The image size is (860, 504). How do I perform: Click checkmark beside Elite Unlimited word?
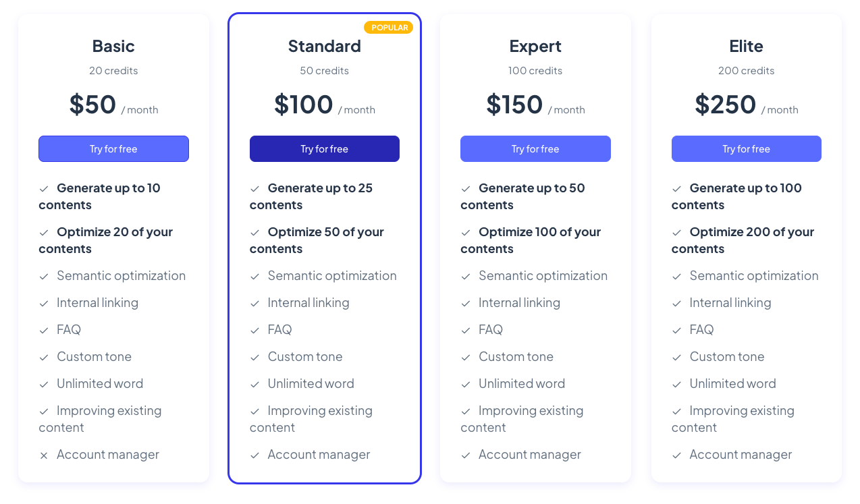click(676, 385)
